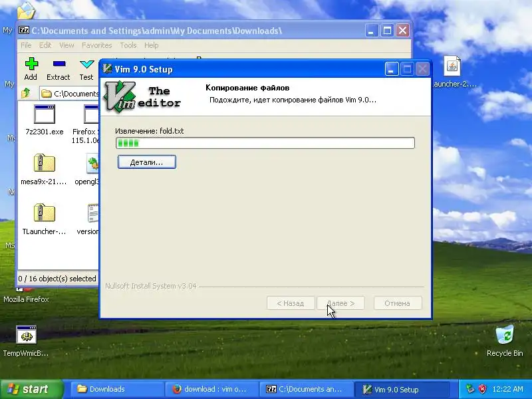Select the Firefox installer file in 7-Zip
This screenshot has width=532, height=399.
coord(91,114)
